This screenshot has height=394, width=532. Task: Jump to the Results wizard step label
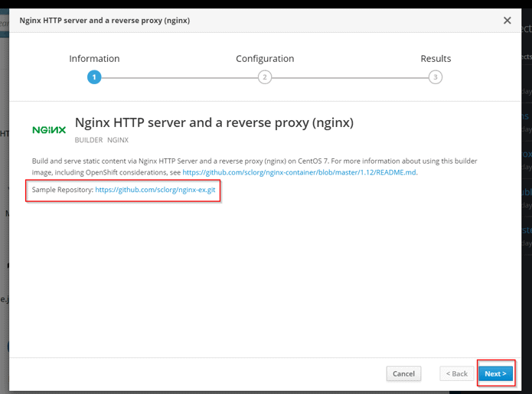click(x=436, y=59)
